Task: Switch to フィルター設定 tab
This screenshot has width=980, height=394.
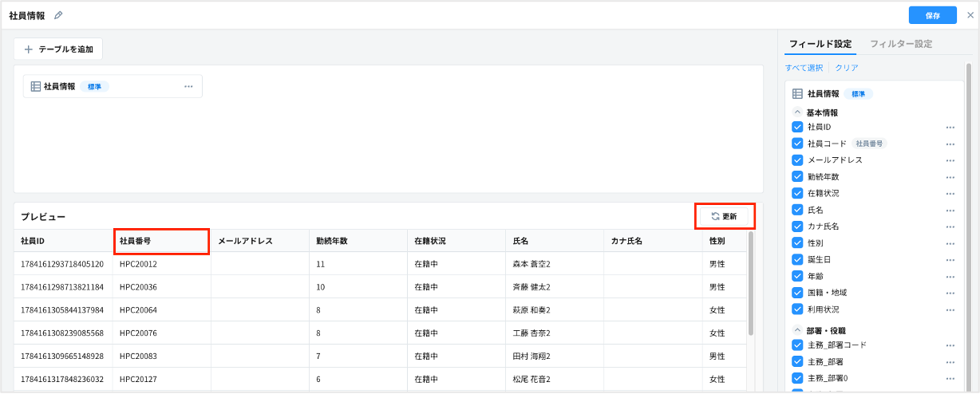Action: 900,44
